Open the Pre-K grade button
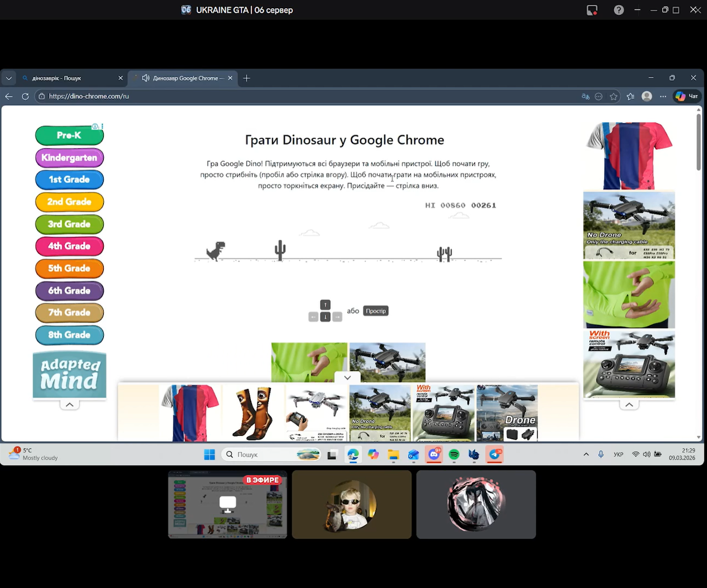 (70, 135)
